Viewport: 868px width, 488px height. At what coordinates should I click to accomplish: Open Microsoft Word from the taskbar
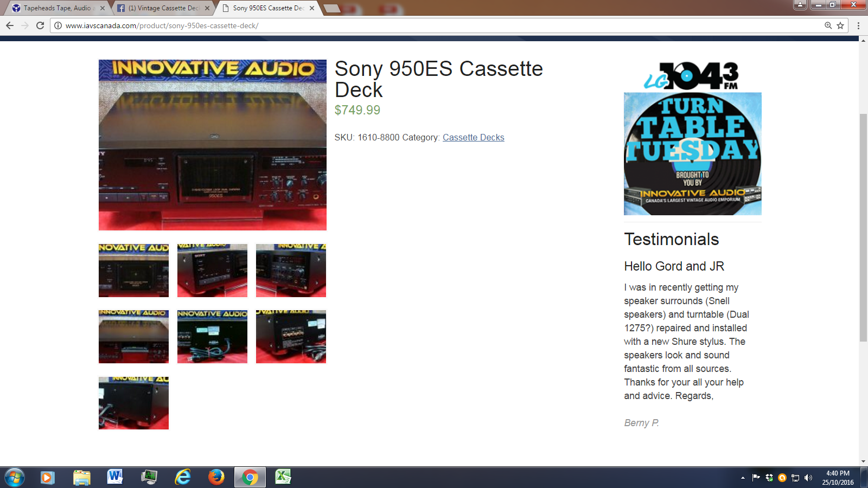click(x=115, y=477)
